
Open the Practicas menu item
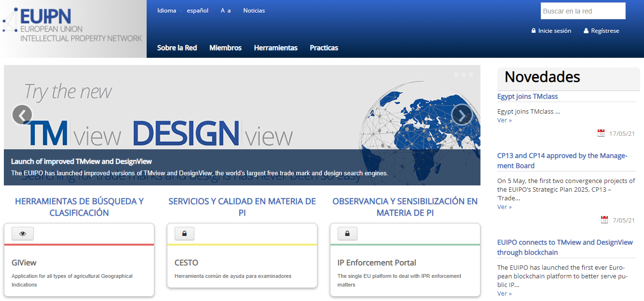click(x=324, y=48)
